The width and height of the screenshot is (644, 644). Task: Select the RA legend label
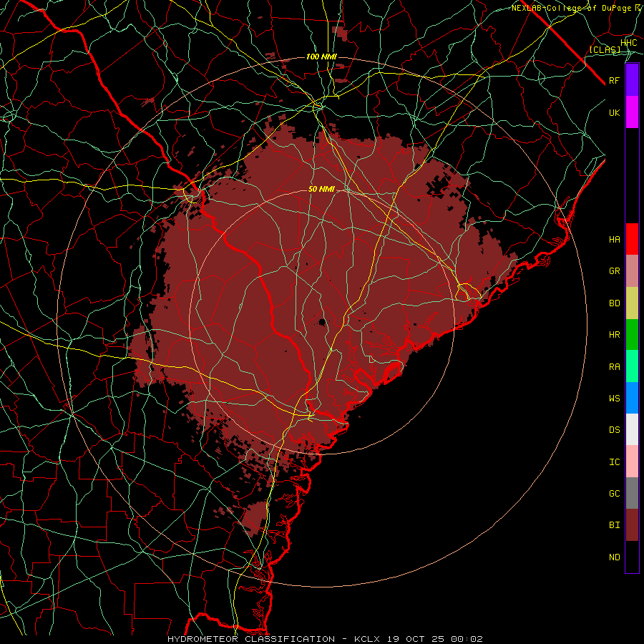click(615, 367)
